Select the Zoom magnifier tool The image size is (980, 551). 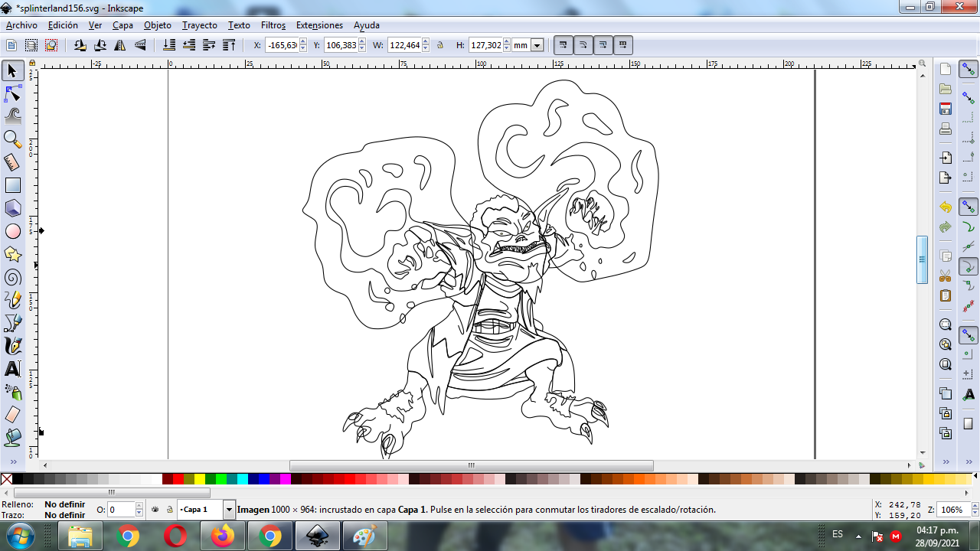point(12,139)
